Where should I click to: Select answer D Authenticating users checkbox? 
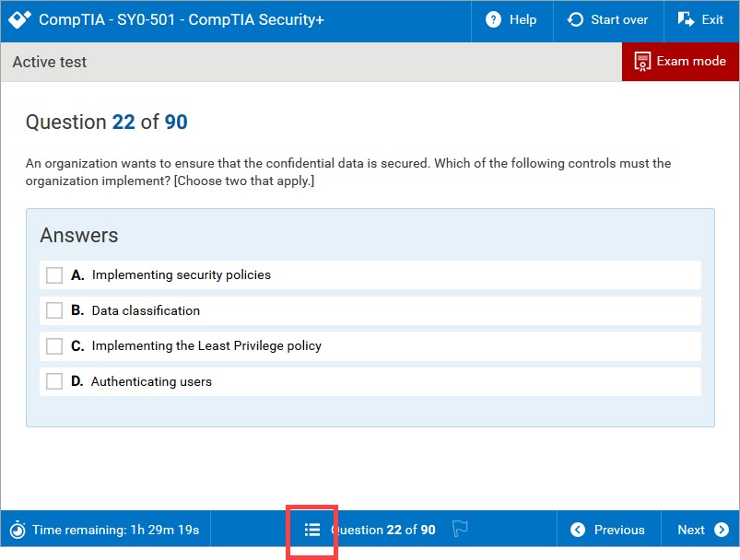[54, 381]
